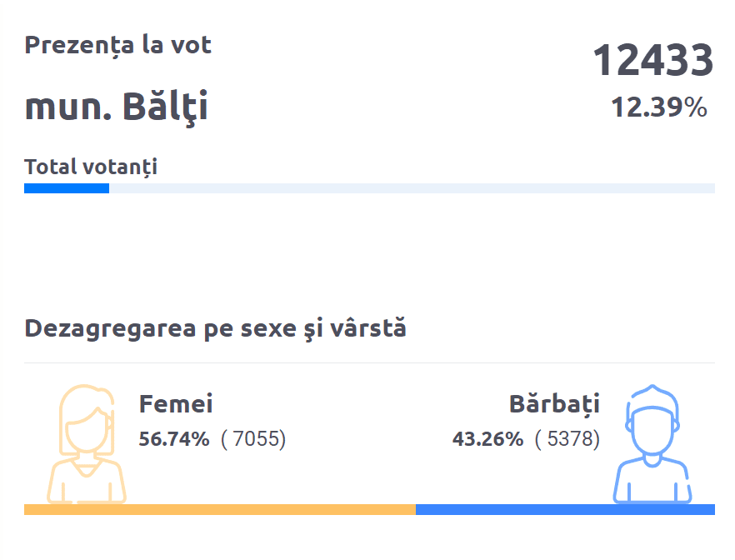Click the 'mun. Bălţi' locality title

pos(116,107)
